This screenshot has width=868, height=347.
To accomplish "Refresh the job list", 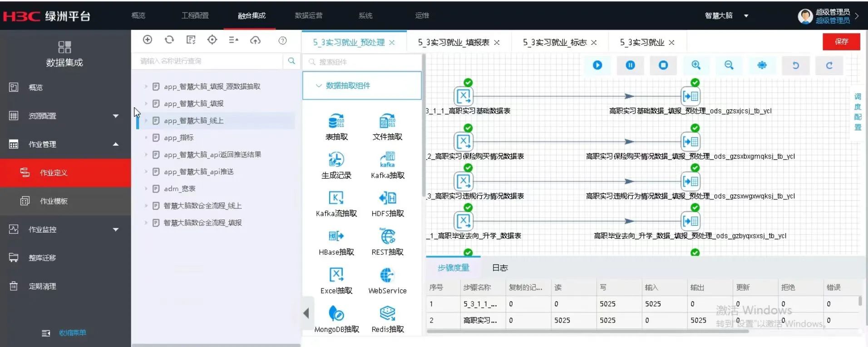I will pos(169,40).
